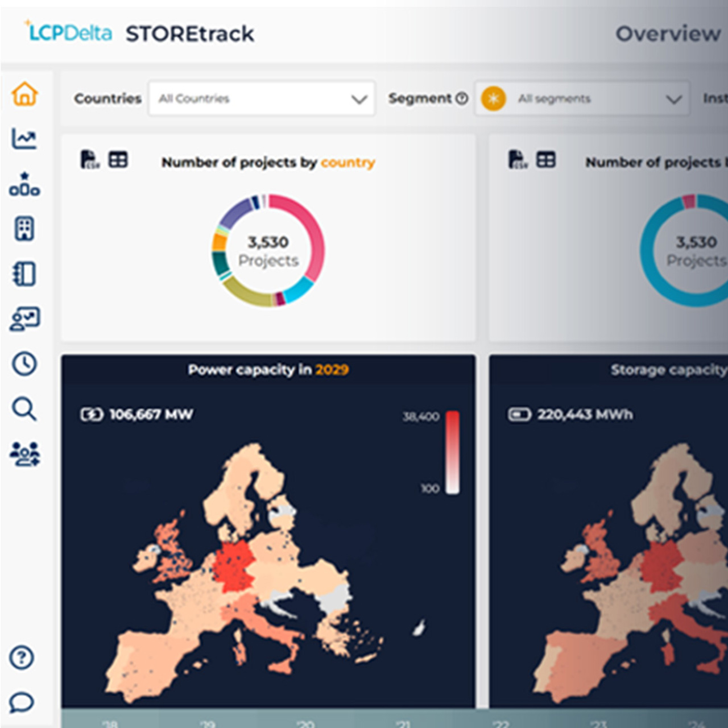Image resolution: width=728 pixels, height=728 pixels.
Task: Click the Segment info question mark icon
Action: tap(462, 98)
